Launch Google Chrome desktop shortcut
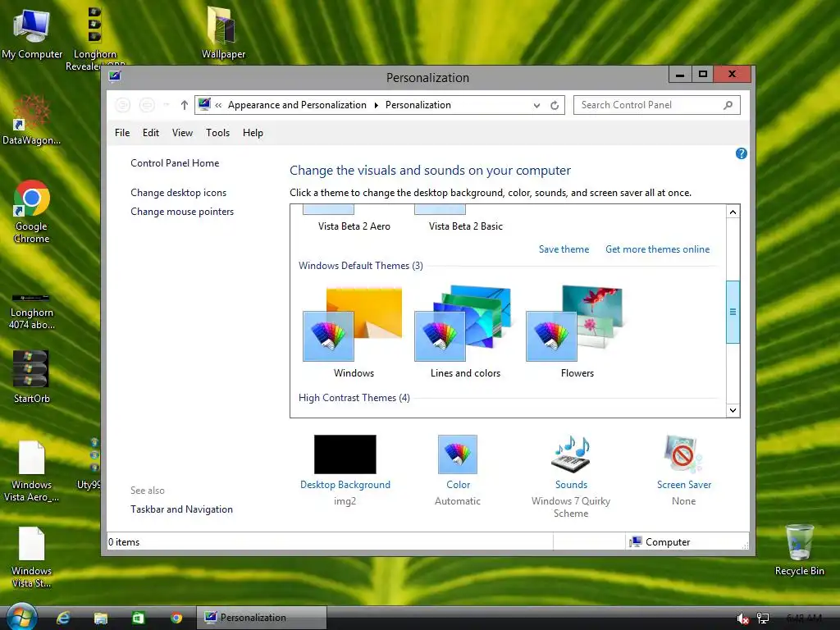This screenshot has width=840, height=630. (x=32, y=212)
